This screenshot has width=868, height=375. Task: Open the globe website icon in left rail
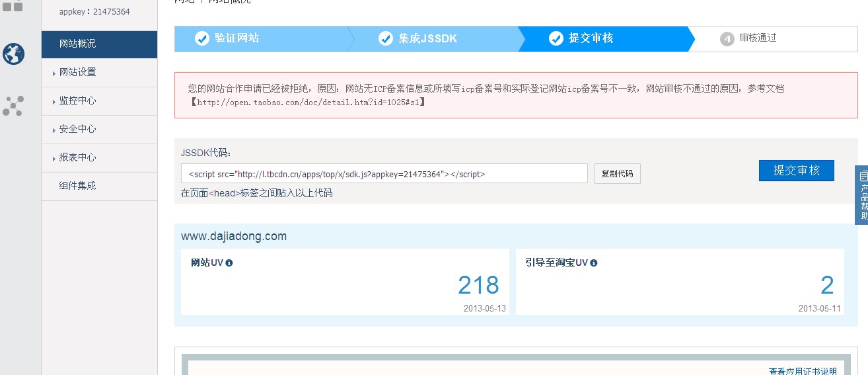tap(14, 54)
